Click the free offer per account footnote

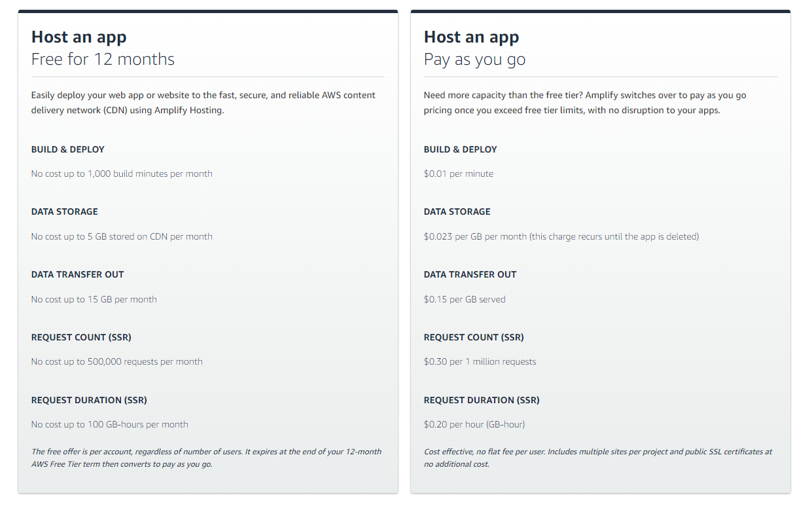(x=206, y=458)
